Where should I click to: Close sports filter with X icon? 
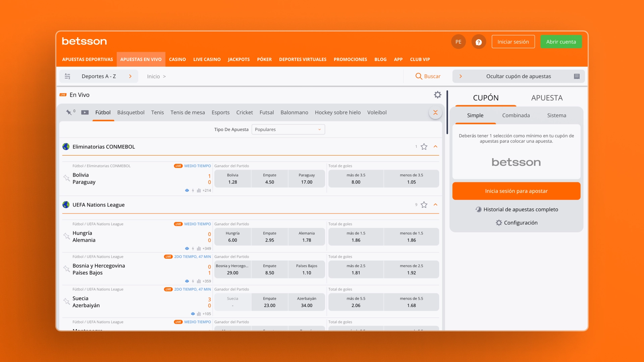[435, 112]
